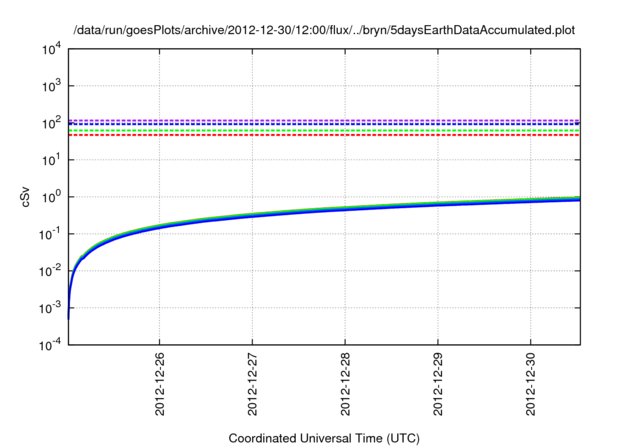Click the 2012-12-30 date label
The height and width of the screenshot is (448, 640).
531,384
